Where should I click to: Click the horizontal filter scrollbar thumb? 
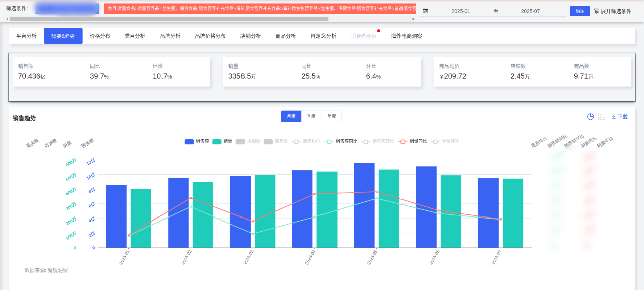(x=169, y=19)
